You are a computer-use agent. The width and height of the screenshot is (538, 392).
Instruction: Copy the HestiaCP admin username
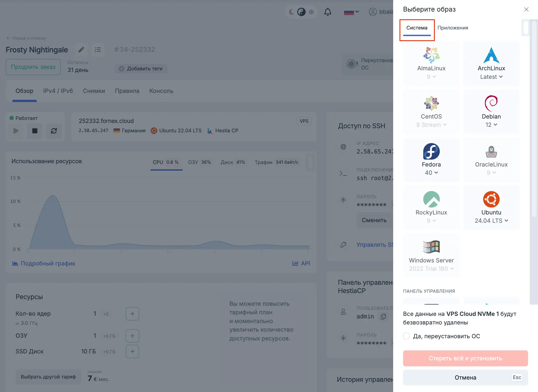pos(383,317)
